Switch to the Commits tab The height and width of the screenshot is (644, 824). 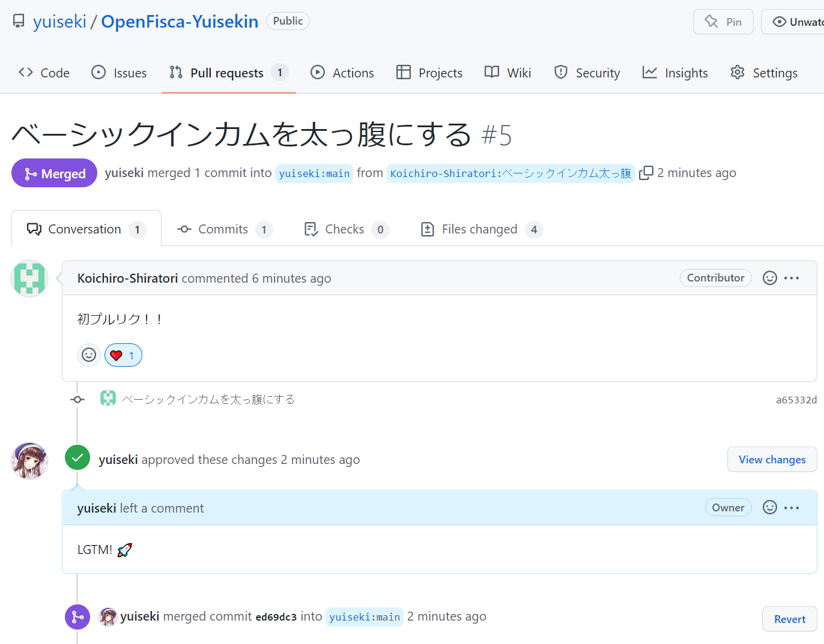click(x=225, y=229)
